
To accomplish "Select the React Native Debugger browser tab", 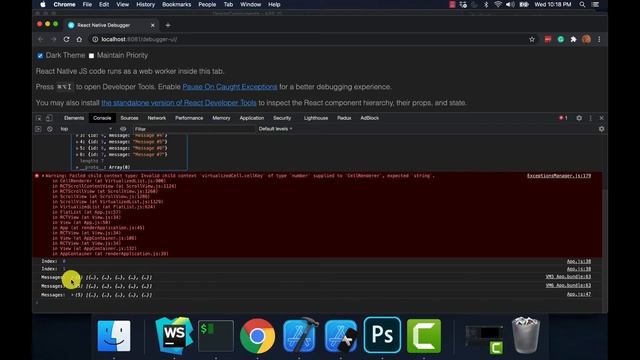I will pos(111,25).
